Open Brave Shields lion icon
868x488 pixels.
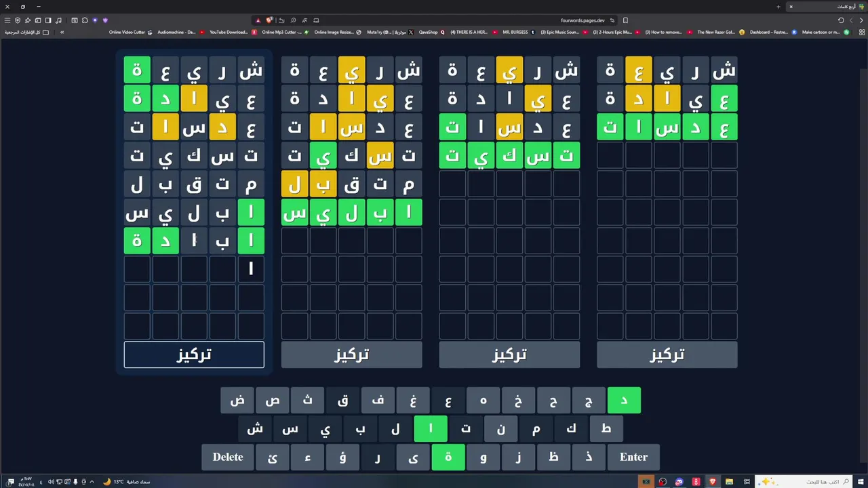(269, 20)
